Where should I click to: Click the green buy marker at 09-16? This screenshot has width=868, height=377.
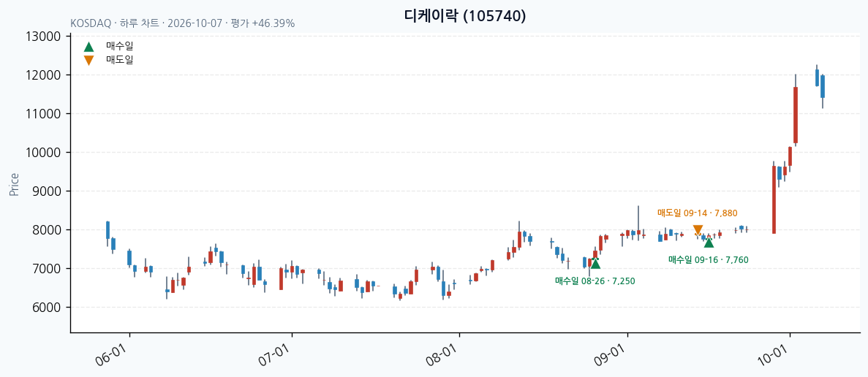coord(709,242)
